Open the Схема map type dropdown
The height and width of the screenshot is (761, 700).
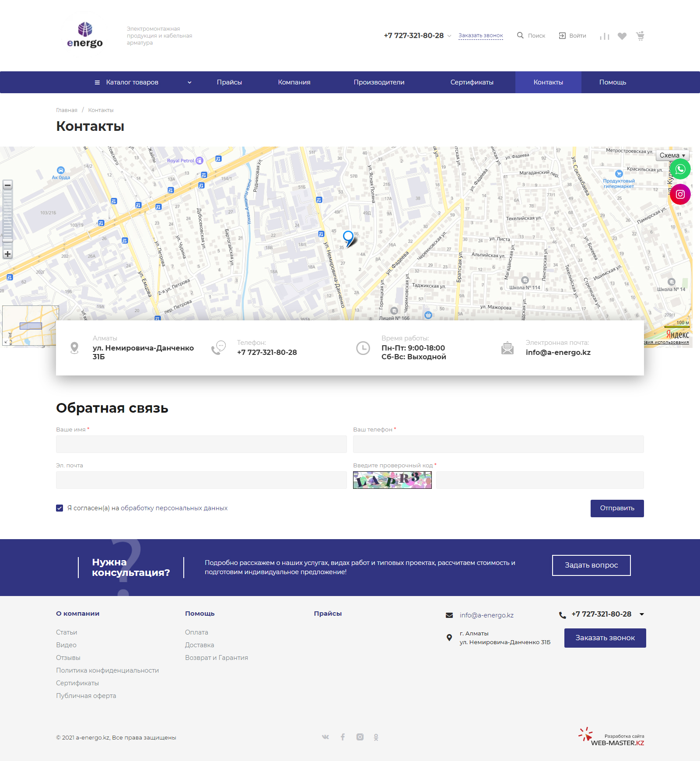tap(672, 155)
